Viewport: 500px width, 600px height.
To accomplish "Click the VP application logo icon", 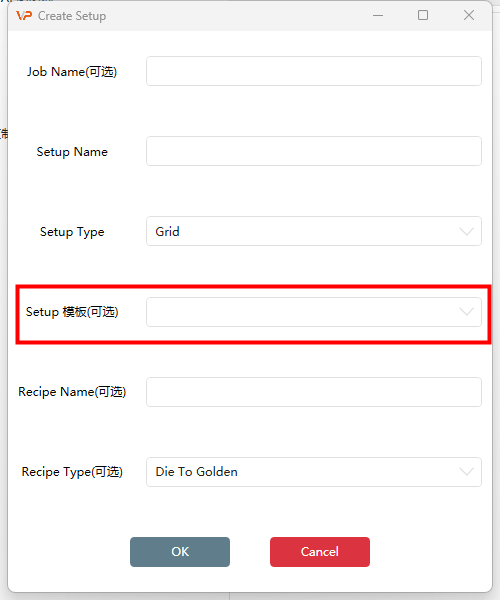I will point(24,16).
